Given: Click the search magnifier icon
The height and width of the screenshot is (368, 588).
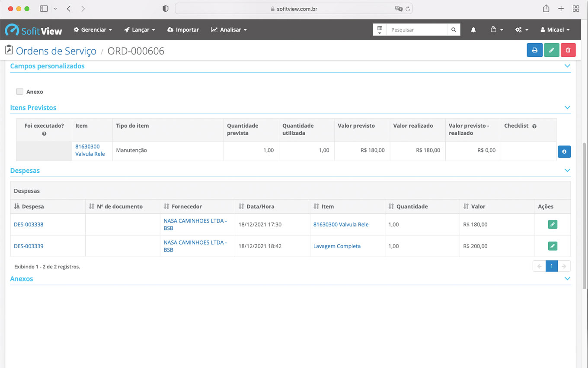Looking at the screenshot, I should 454,30.
